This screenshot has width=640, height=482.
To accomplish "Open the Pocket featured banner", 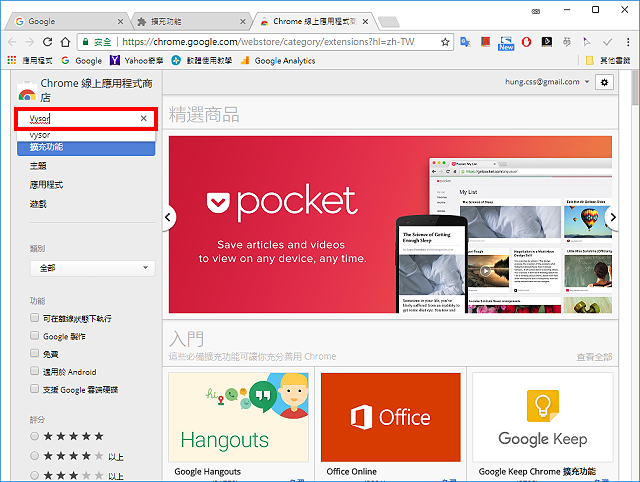I will coord(390,224).
